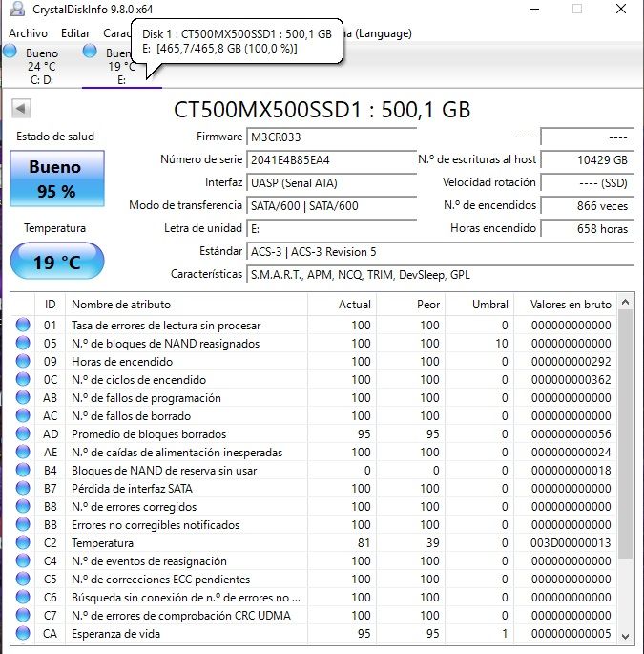Click the Valores en bruto column header
644x654 pixels.
(566, 304)
